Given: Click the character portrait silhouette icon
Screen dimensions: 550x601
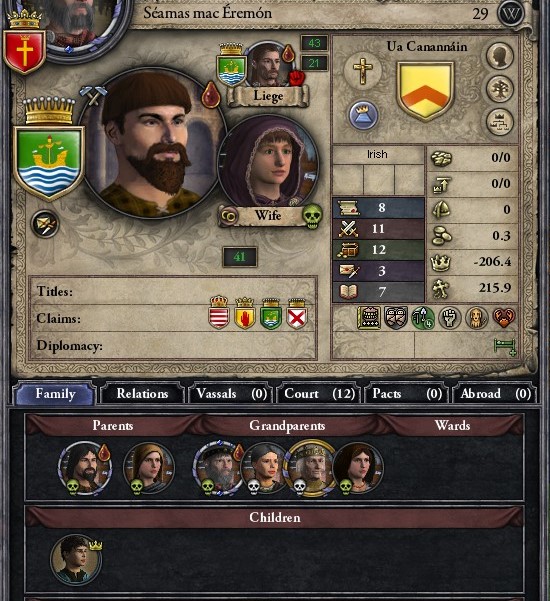Looking at the screenshot, I should click(500, 56).
